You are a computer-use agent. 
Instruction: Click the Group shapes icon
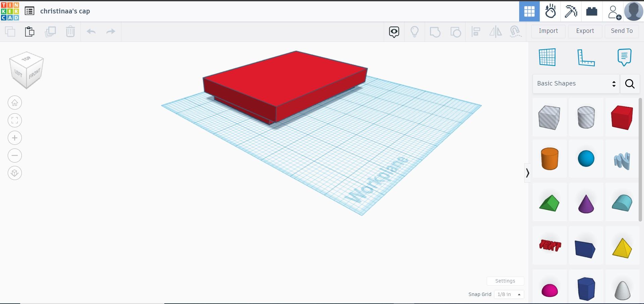click(x=435, y=32)
